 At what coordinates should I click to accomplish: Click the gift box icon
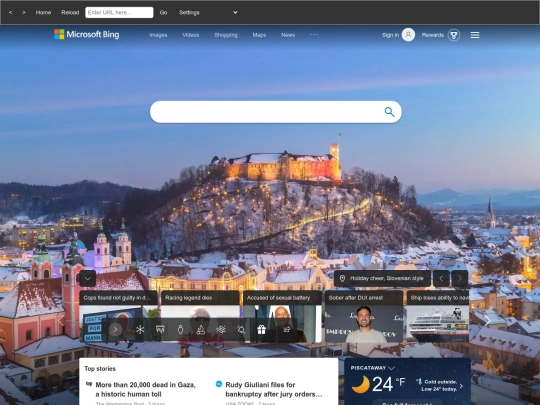[261, 330]
